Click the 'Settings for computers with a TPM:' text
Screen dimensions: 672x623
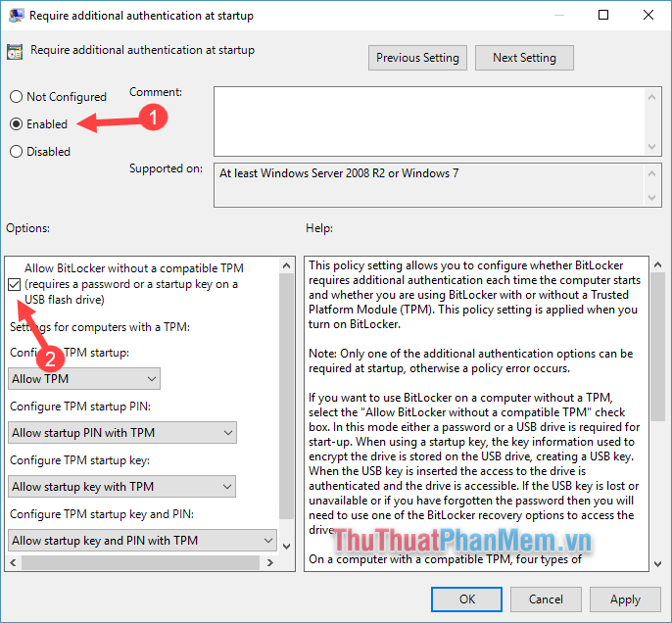(x=100, y=327)
